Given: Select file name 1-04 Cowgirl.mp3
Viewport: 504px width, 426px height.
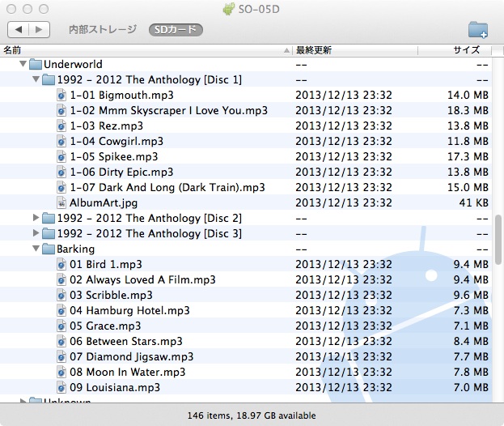Looking at the screenshot, I should 116,141.
